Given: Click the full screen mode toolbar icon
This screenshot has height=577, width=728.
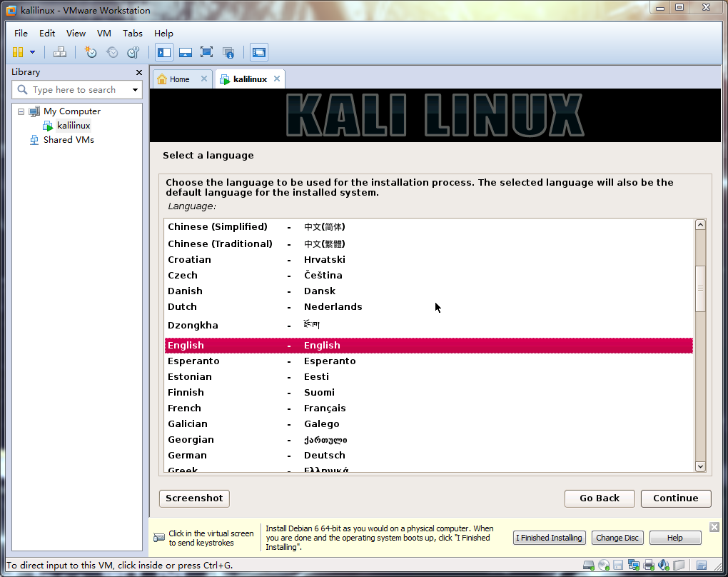Looking at the screenshot, I should point(206,52).
